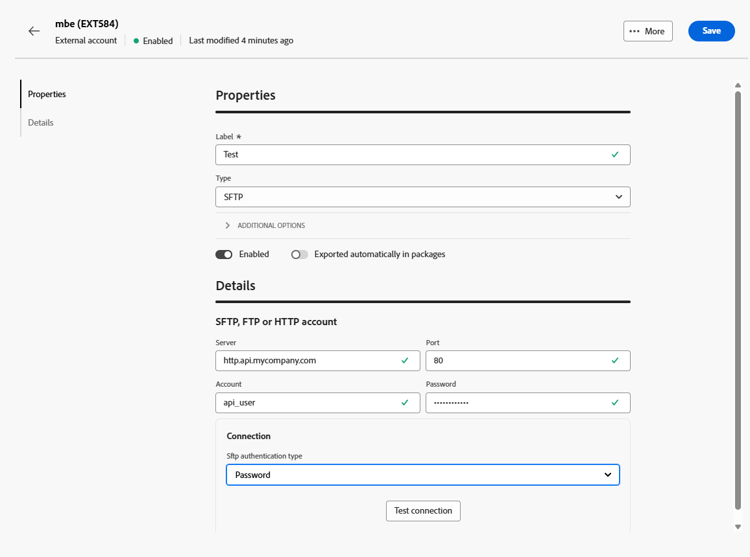Select the Properties sidebar tab
Screen dimensions: 750x557
coord(47,94)
